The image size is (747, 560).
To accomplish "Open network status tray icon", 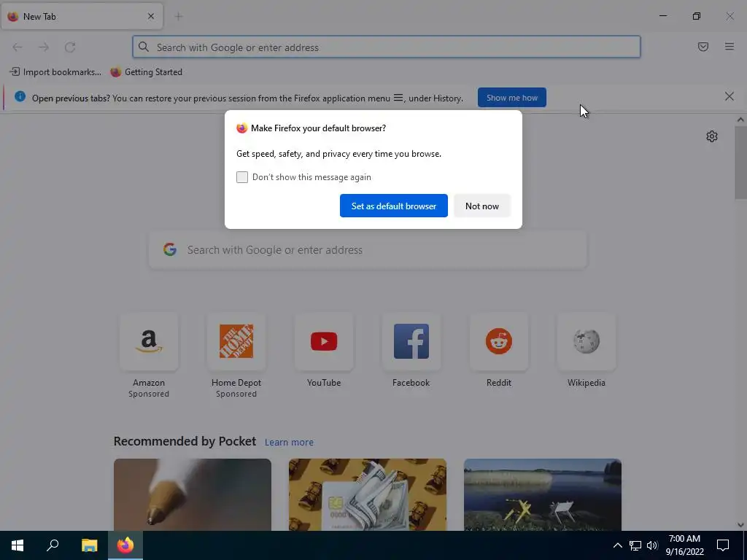I will (635, 545).
